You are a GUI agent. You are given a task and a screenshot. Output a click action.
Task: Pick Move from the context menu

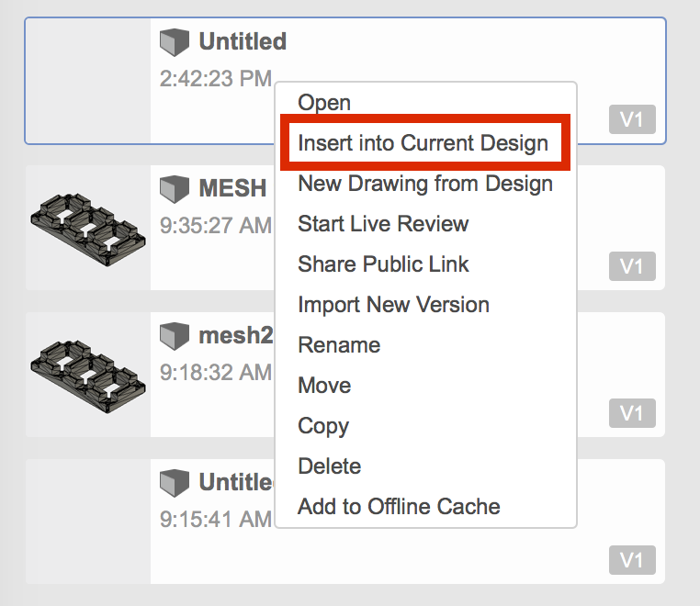pos(324,386)
